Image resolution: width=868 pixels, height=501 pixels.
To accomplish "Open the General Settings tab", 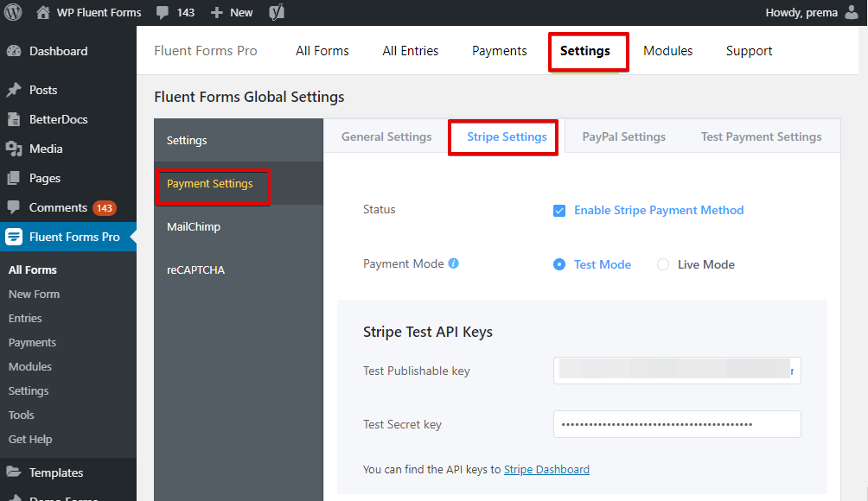I will pyautogui.click(x=386, y=136).
